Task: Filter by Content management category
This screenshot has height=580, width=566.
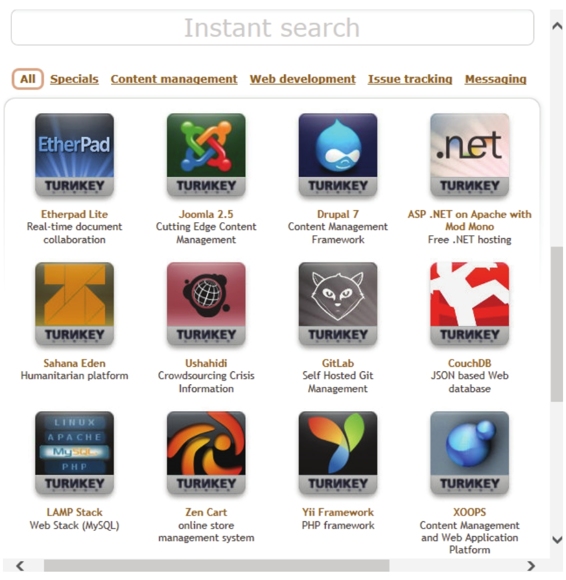Action: coord(174,79)
